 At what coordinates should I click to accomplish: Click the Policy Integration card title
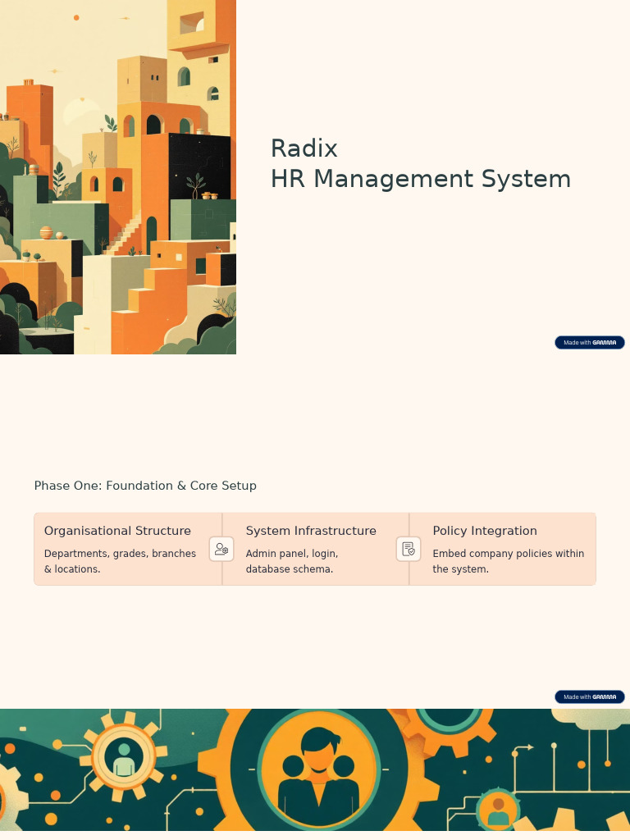(484, 531)
